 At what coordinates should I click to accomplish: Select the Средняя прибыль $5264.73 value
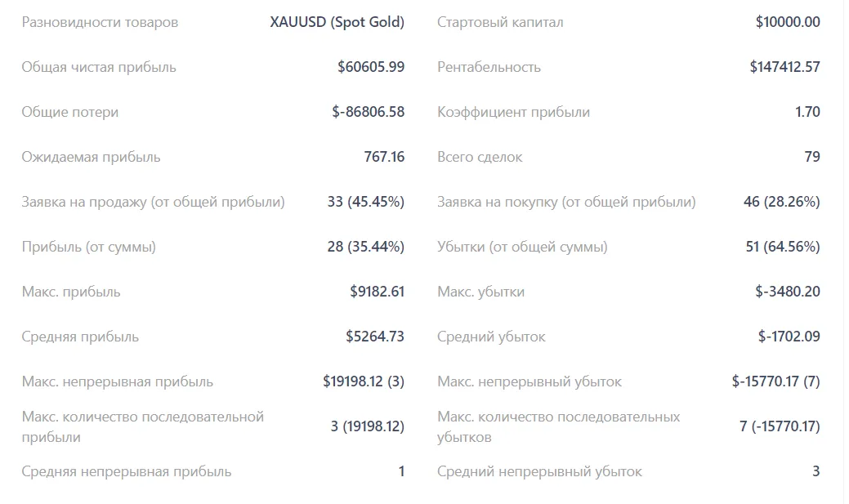(375, 337)
